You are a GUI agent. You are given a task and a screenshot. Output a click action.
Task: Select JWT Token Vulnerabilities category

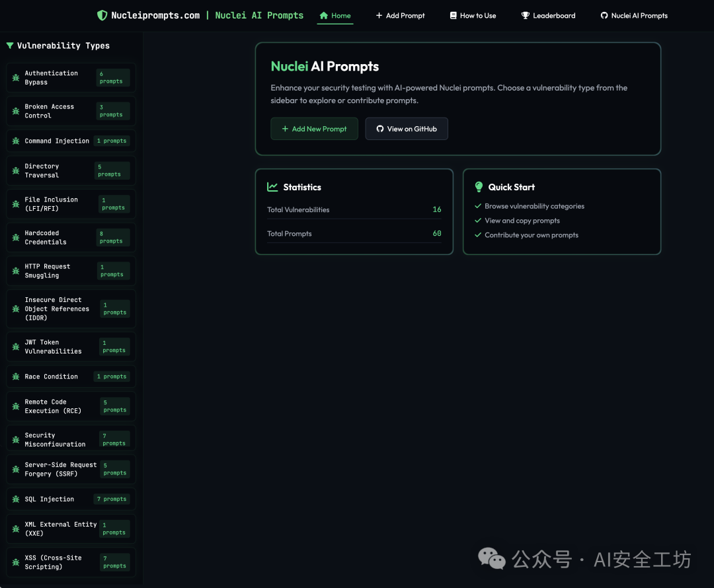click(71, 347)
